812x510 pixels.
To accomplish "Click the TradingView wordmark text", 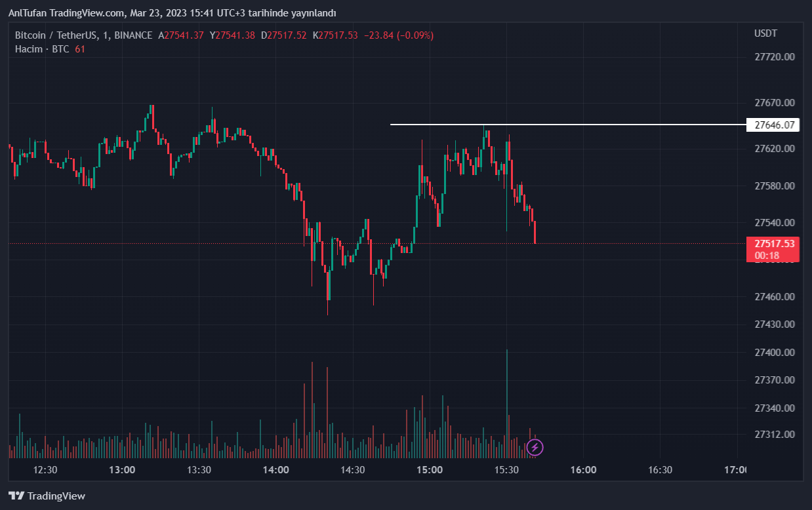I will tap(56, 496).
